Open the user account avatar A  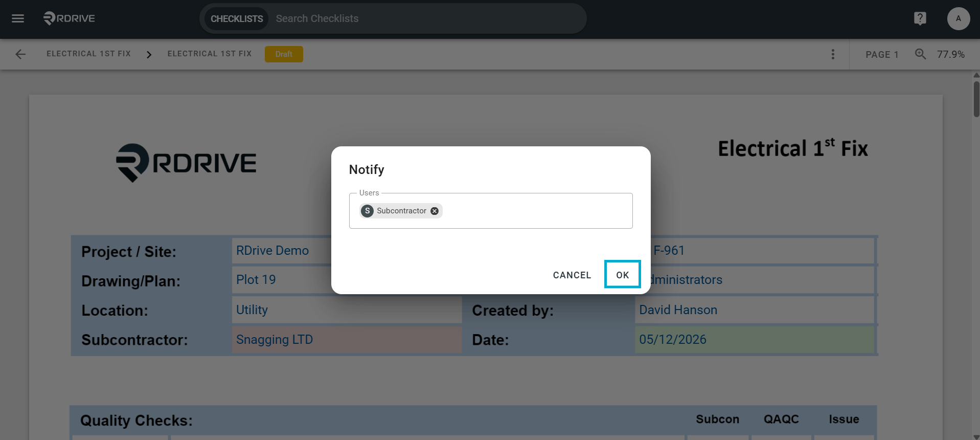tap(958, 18)
